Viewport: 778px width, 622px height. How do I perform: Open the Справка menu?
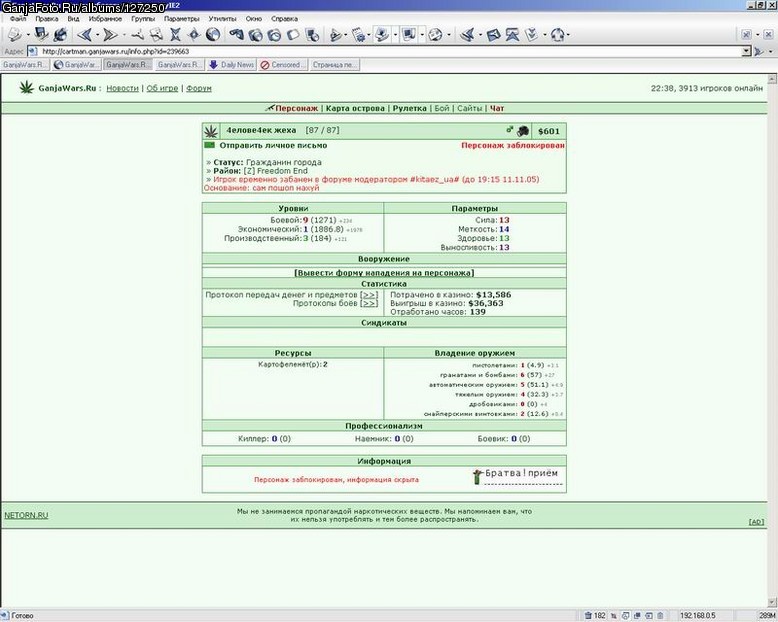(x=284, y=19)
